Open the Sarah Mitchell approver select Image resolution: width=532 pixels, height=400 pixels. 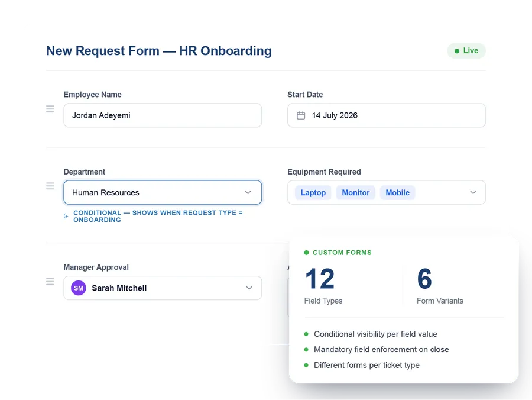click(x=163, y=288)
